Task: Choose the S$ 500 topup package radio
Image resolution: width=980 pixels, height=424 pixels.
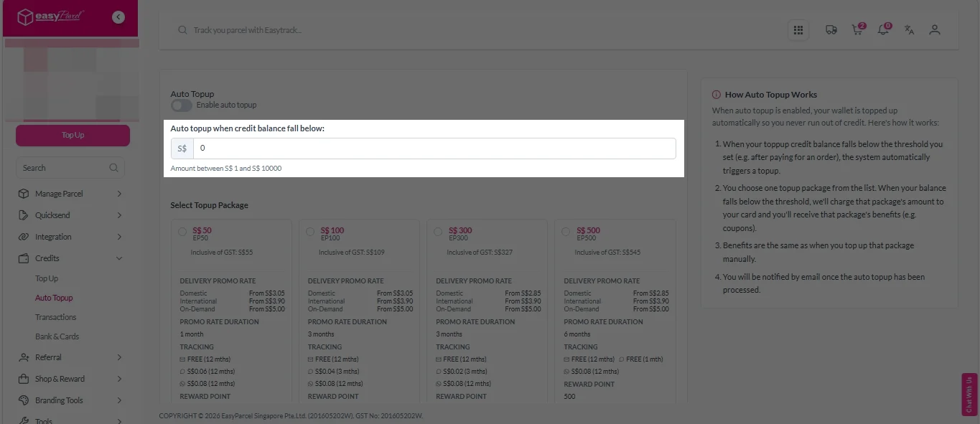Action: pos(566,232)
